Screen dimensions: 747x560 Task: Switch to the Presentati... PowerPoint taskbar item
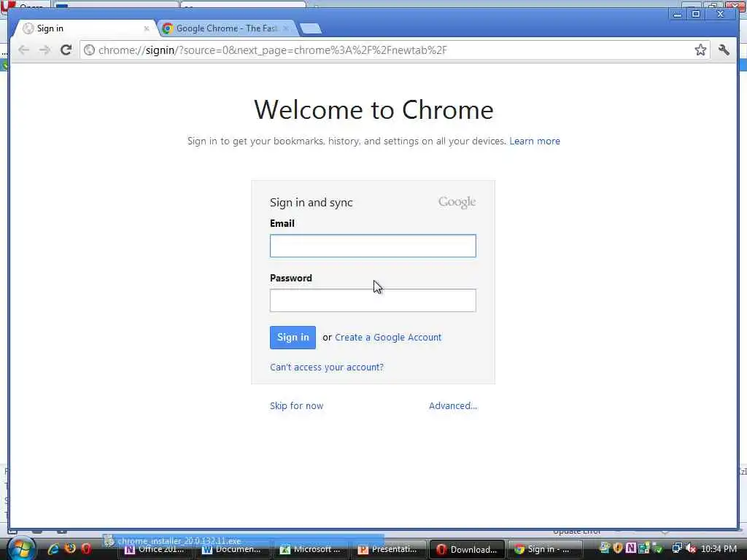click(388, 550)
